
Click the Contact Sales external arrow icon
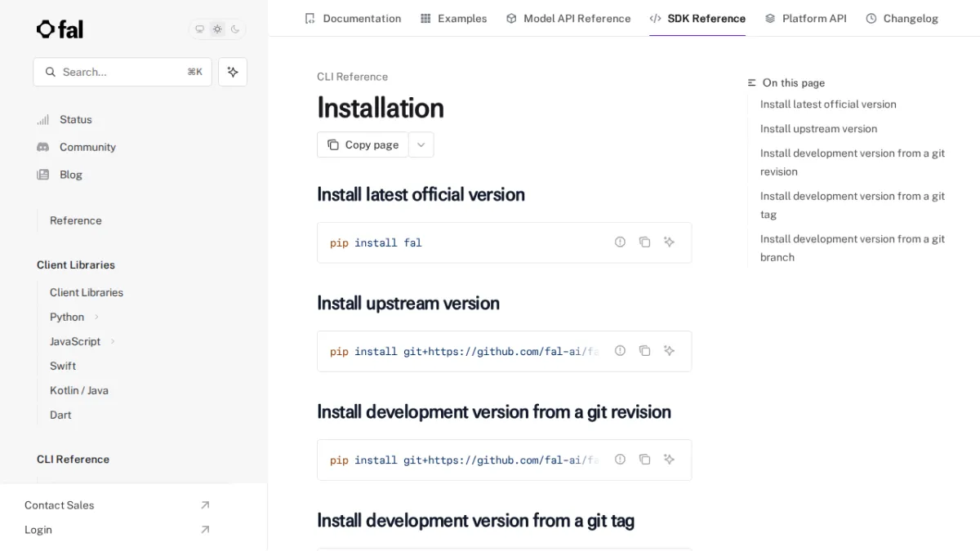click(205, 505)
